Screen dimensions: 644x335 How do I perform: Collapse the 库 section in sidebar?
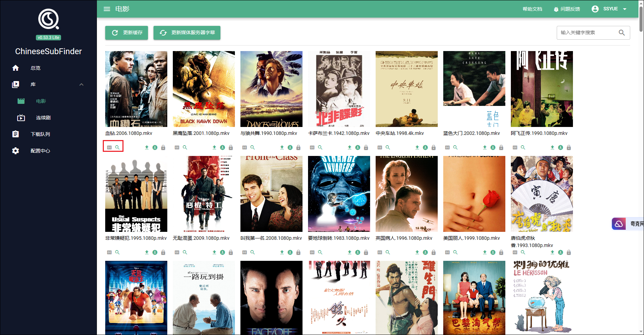point(81,85)
